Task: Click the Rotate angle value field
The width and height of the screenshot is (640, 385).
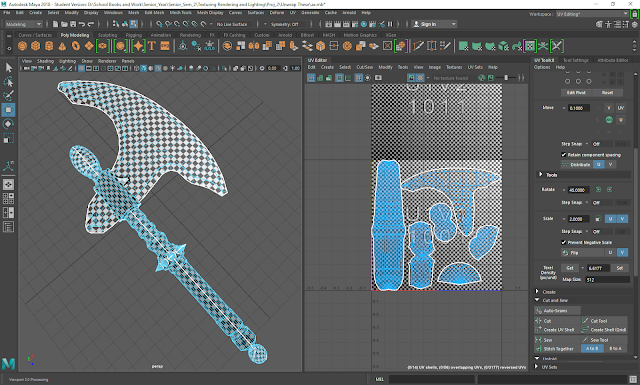Action: tap(579, 190)
